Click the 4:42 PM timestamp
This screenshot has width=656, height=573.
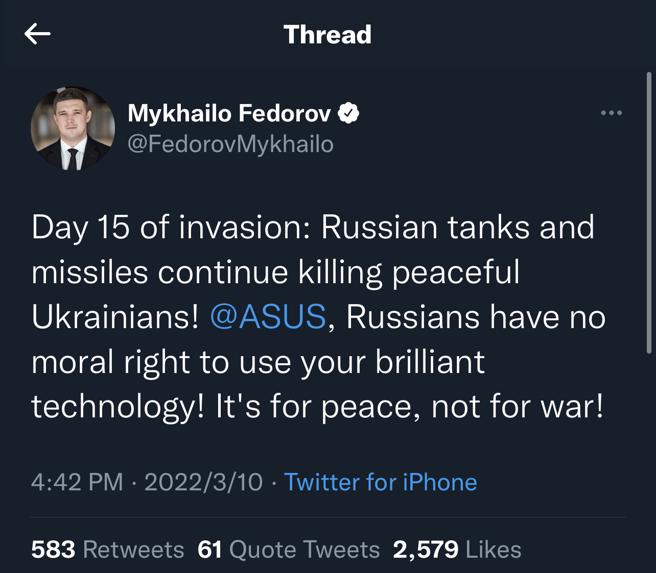coord(77,482)
